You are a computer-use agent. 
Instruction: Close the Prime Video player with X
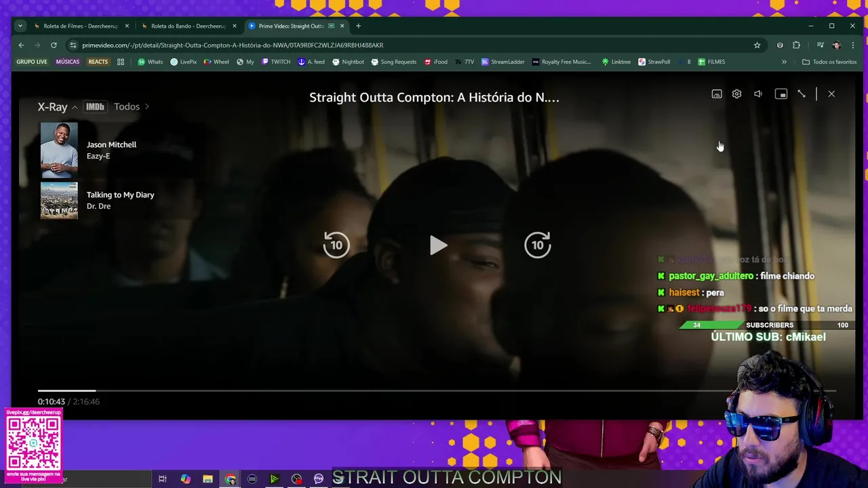click(x=831, y=94)
